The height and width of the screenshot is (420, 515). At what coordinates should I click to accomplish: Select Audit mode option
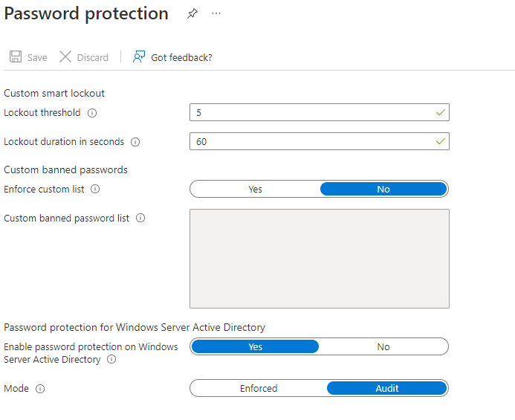point(387,389)
